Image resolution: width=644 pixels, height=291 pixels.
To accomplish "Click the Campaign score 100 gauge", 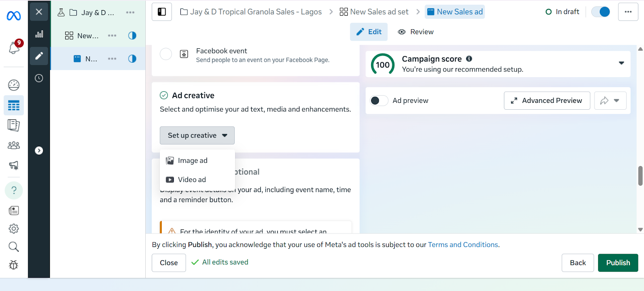I will point(383,64).
